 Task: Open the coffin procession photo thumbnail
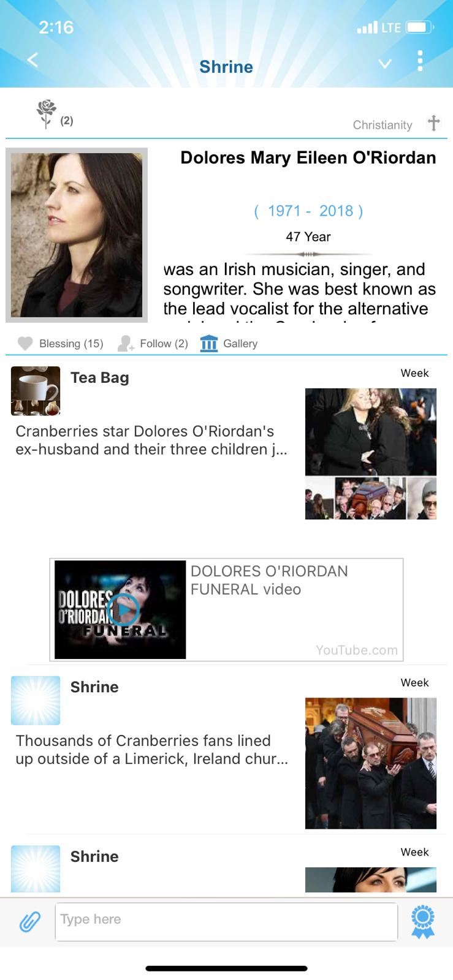point(371,763)
